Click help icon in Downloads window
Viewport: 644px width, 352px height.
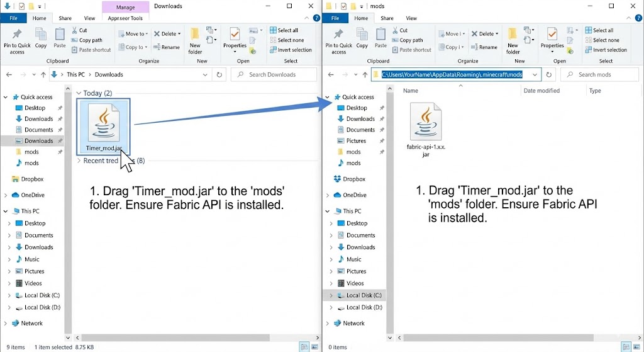316,18
